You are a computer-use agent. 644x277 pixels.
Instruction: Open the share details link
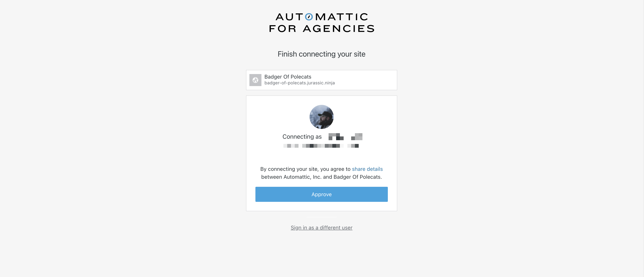click(367, 169)
